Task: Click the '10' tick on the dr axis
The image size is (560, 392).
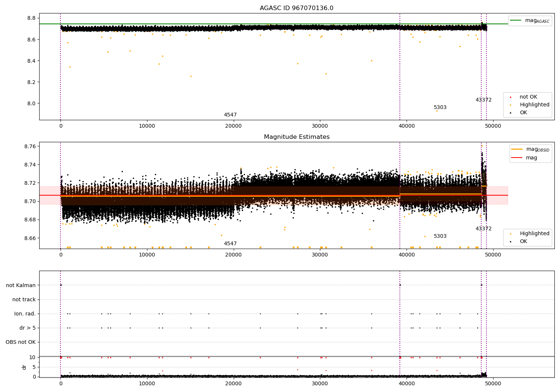Action: click(32, 357)
